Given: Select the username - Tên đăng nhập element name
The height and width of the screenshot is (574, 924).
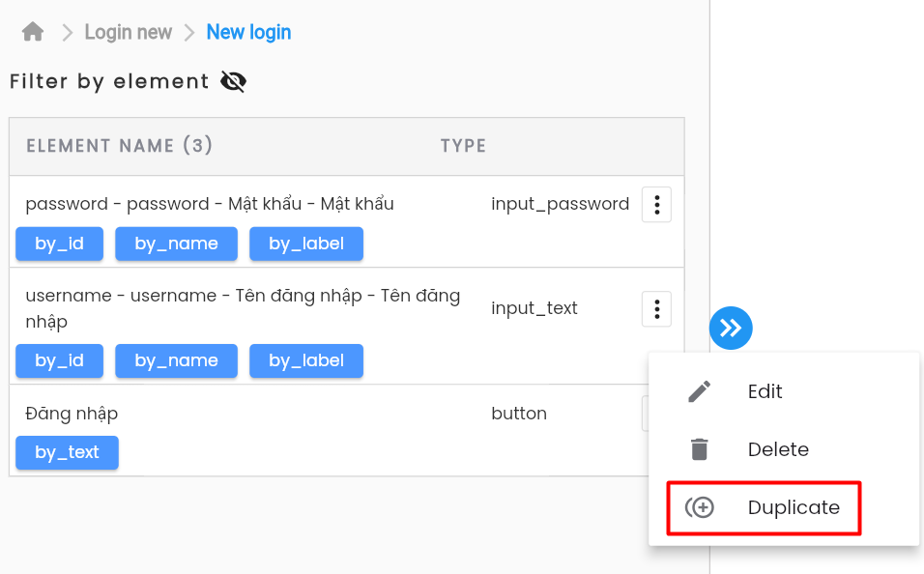Looking at the screenshot, I should coord(243,308).
